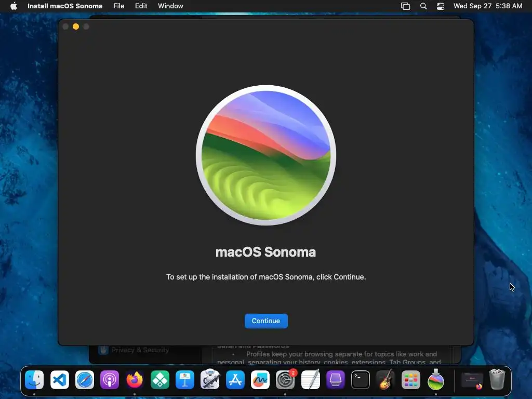The height and width of the screenshot is (399, 532).
Task: Open TextEdit from the Dock
Action: (311, 380)
